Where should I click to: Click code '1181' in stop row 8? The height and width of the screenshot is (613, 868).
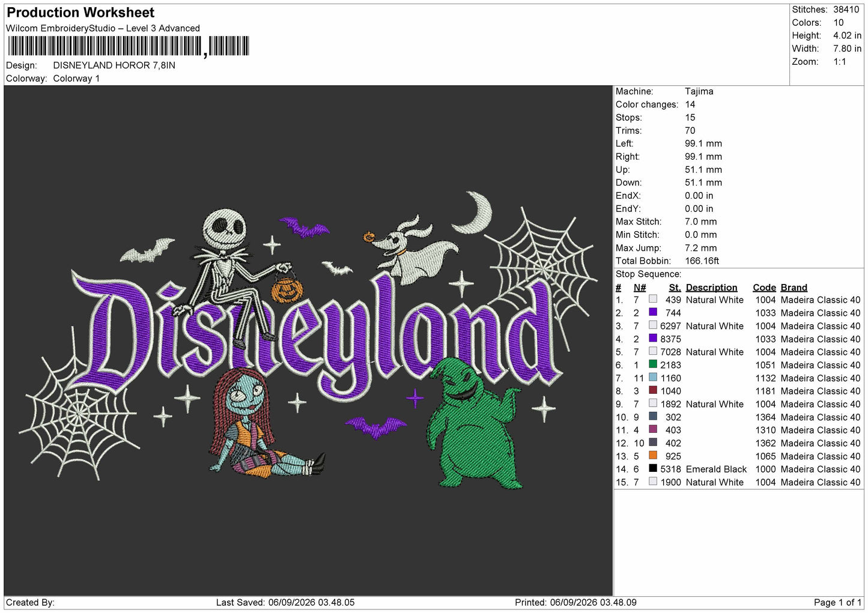tap(765, 391)
